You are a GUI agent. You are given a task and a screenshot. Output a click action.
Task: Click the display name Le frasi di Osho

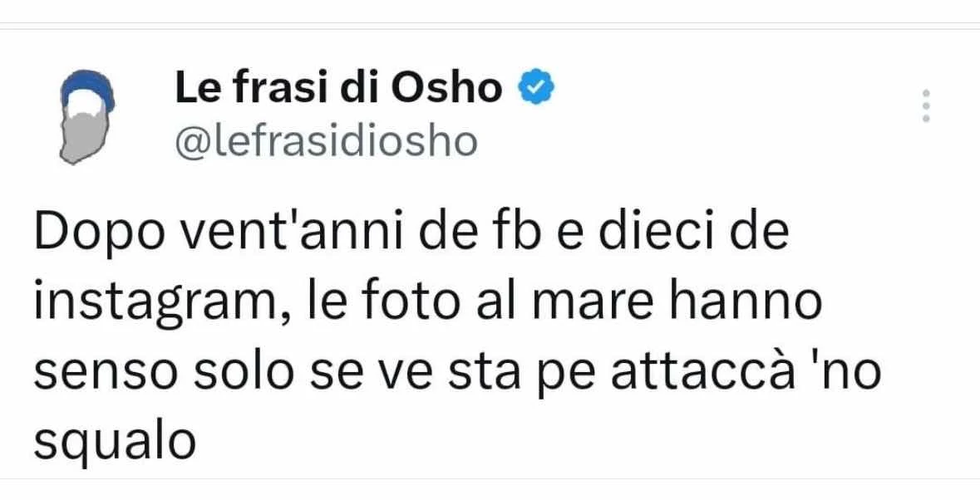(x=338, y=88)
